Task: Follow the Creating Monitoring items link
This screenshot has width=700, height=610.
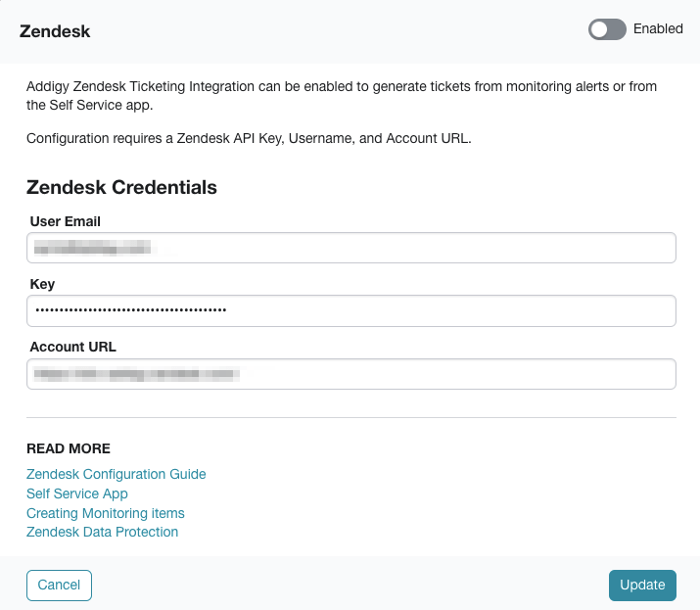Action: point(106,513)
